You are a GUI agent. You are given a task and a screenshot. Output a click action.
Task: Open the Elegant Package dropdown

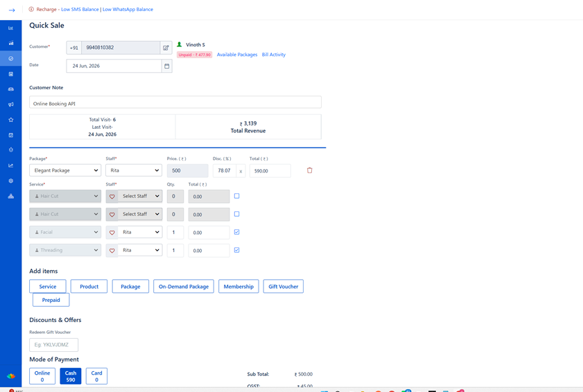[x=65, y=170]
